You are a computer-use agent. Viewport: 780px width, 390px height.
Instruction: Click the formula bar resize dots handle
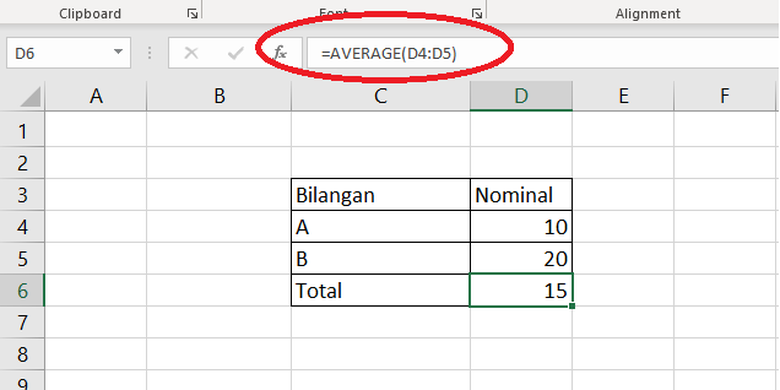pyautogui.click(x=149, y=53)
